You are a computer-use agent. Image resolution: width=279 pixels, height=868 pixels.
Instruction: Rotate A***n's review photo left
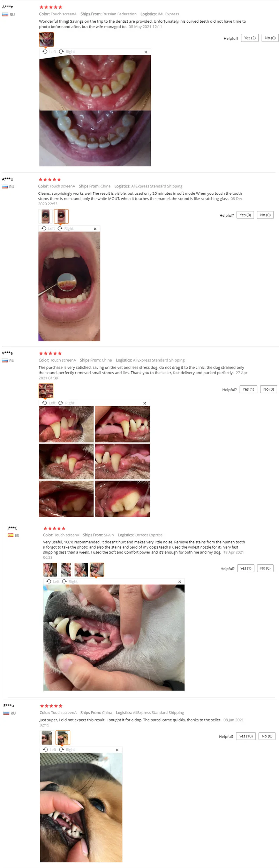point(49,52)
